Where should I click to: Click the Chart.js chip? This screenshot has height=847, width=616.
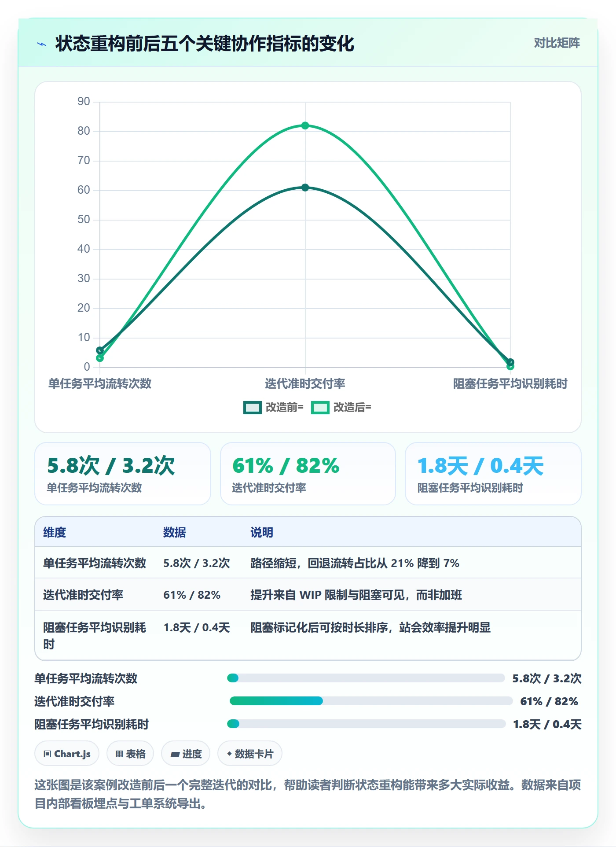pyautogui.click(x=67, y=754)
